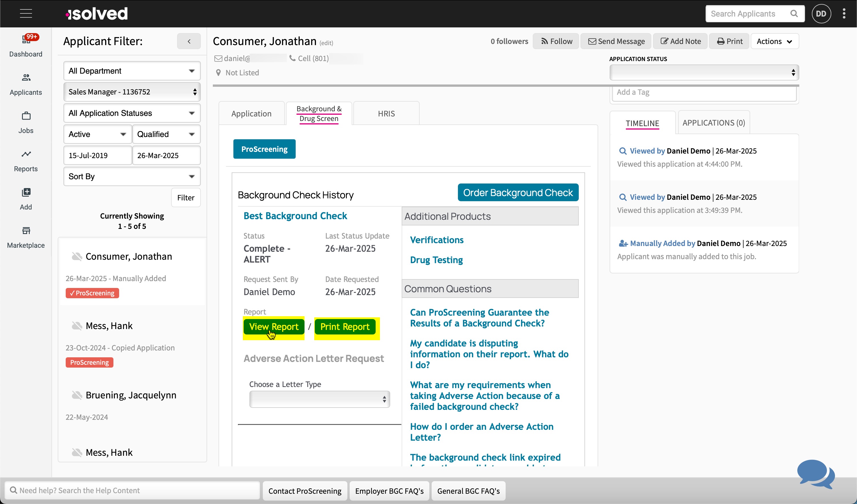Open the hamburger navigation menu
The width and height of the screenshot is (857, 504).
click(26, 14)
